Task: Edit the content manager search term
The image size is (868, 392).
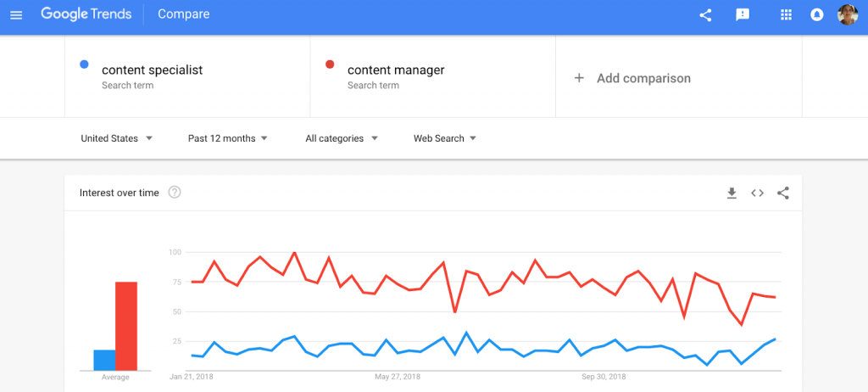Action: coord(396,70)
